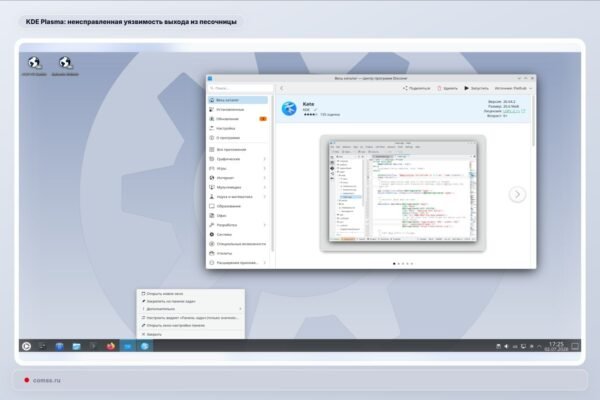The image size is (600, 400).
Task: Open the Источник Flatpak dropdown
Action: [x=513, y=88]
